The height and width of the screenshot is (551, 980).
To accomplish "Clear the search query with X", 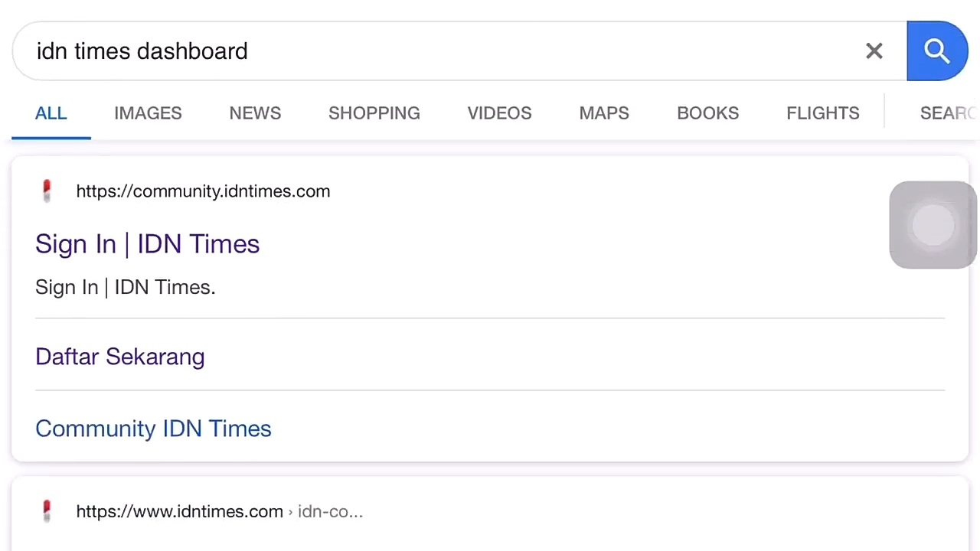I will pos(874,51).
